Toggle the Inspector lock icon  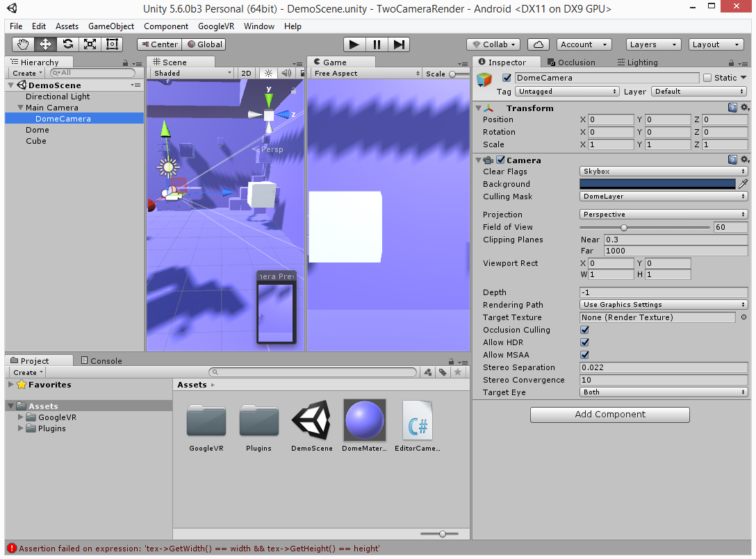[x=731, y=63]
